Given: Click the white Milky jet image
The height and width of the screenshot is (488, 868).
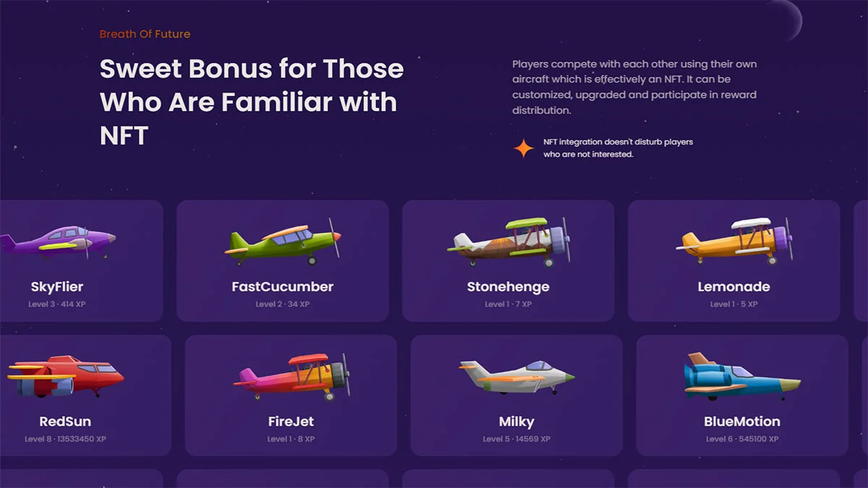Looking at the screenshot, I should [516, 377].
